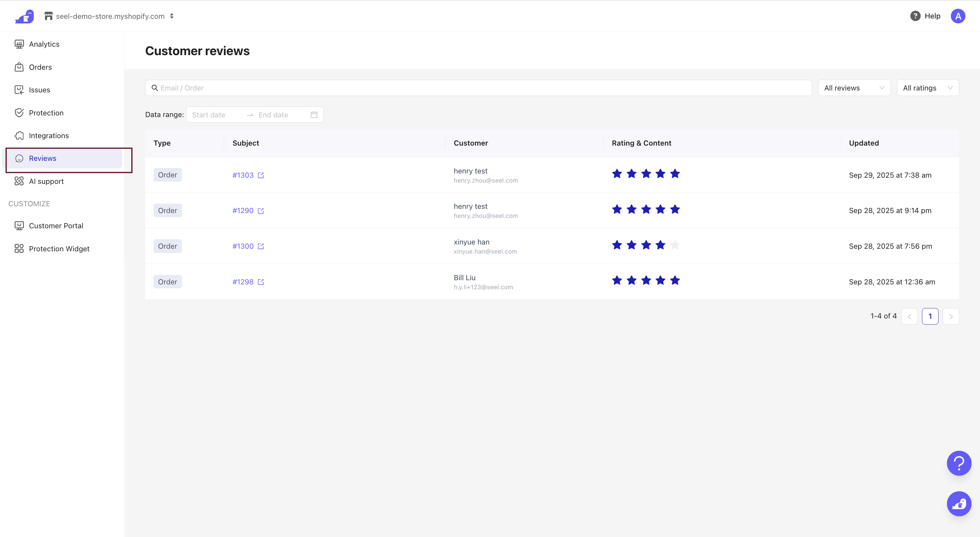The height and width of the screenshot is (537, 980).
Task: Focus the Email / Order search field
Action: (479, 88)
